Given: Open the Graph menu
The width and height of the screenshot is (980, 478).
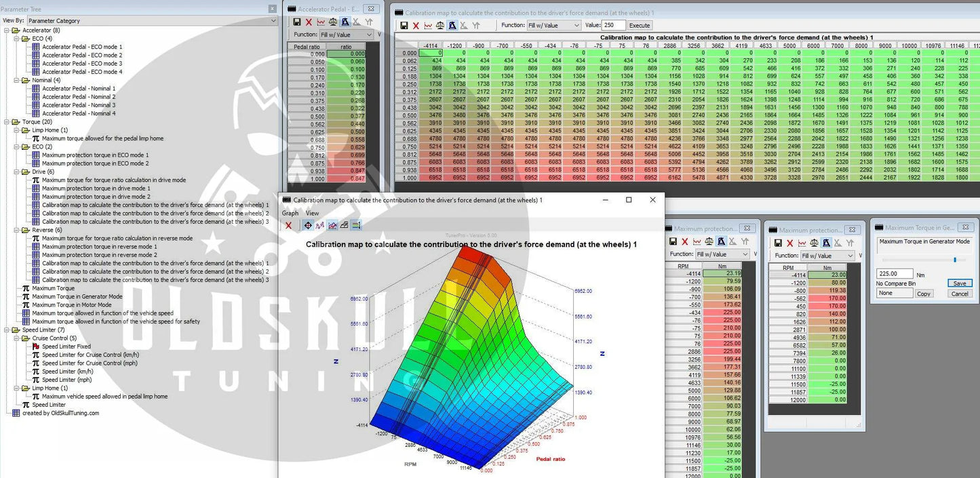Looking at the screenshot, I should click(x=290, y=213).
